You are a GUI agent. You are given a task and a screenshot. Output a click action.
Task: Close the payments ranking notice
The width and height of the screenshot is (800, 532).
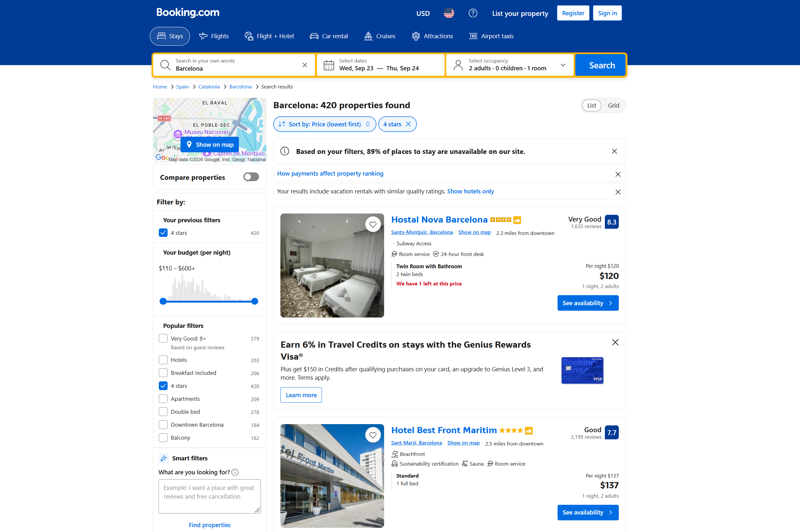pyautogui.click(x=618, y=174)
